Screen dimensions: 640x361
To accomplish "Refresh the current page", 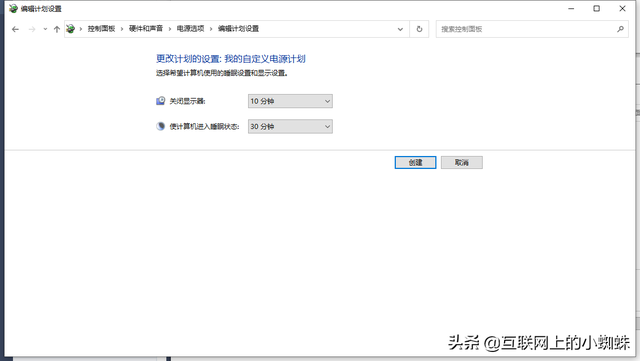I will click(419, 29).
